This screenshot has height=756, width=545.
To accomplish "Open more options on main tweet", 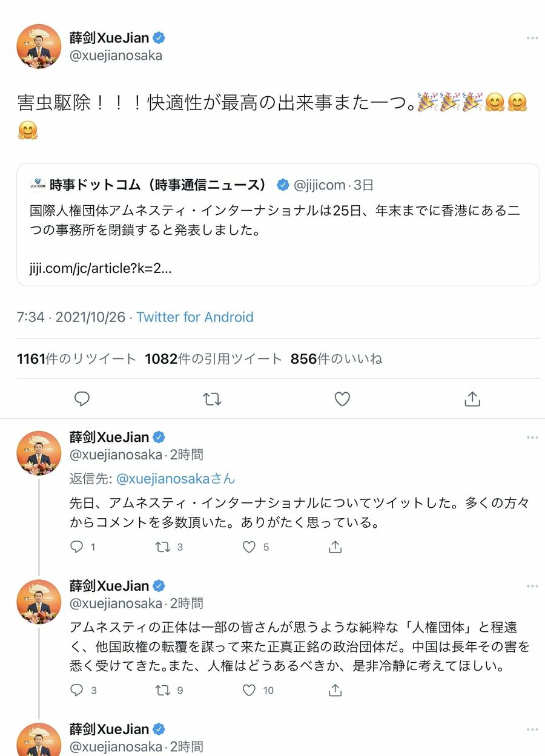I will [x=532, y=38].
